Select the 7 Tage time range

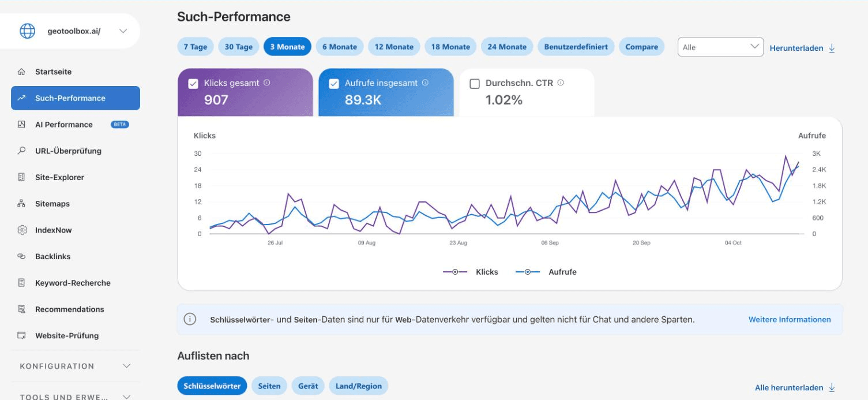click(196, 47)
